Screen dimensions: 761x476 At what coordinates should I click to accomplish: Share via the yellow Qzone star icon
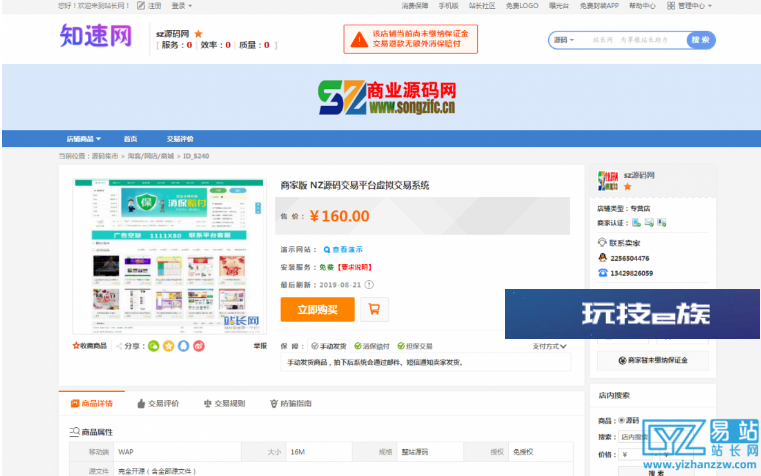[168, 346]
